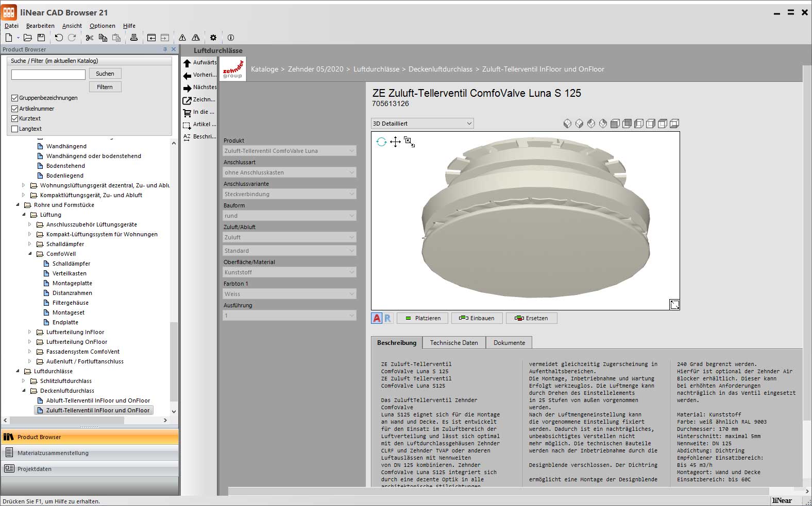This screenshot has width=812, height=506.
Task: Click in the search text field
Action: (48, 75)
